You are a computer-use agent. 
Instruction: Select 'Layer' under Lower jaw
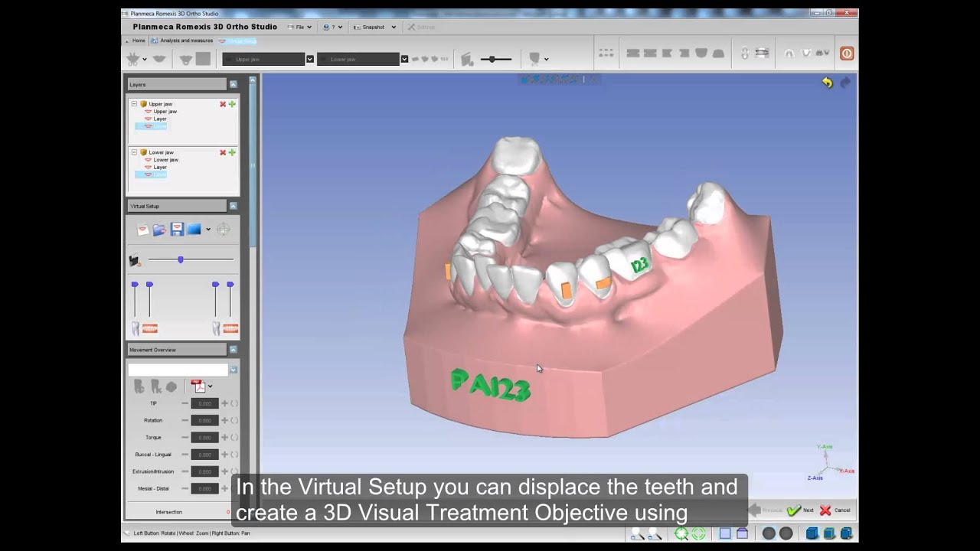pyautogui.click(x=155, y=167)
